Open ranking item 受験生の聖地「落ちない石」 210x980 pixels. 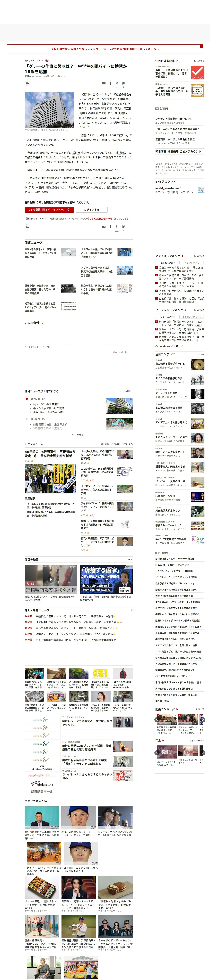pos(181,269)
